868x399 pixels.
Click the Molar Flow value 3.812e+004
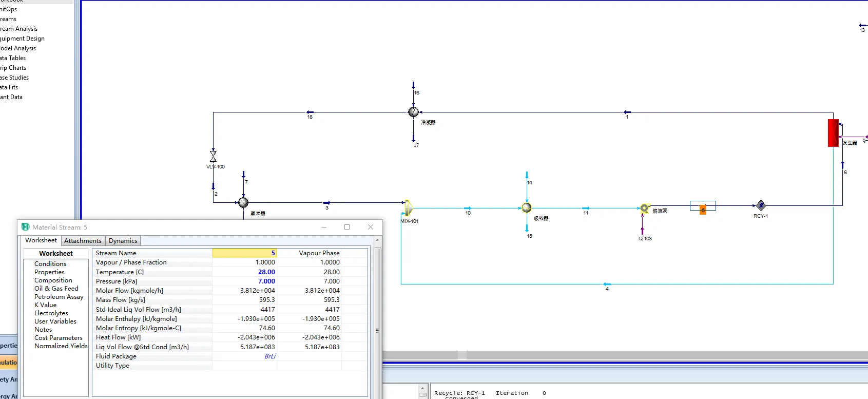click(245, 290)
